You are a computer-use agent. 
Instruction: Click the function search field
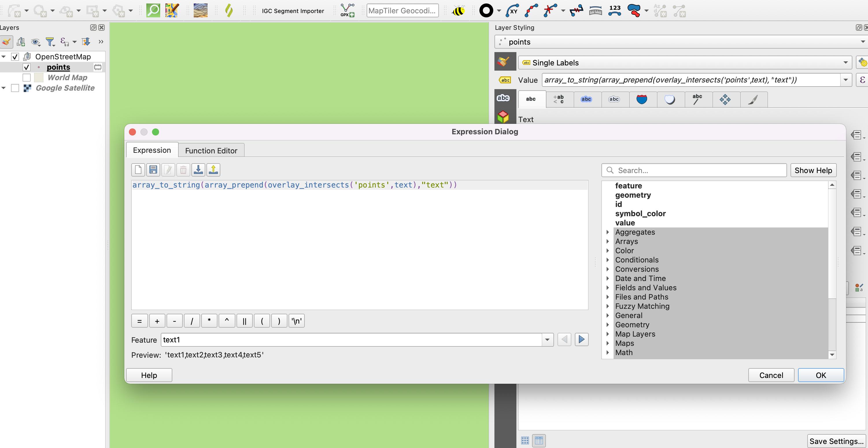[694, 170]
